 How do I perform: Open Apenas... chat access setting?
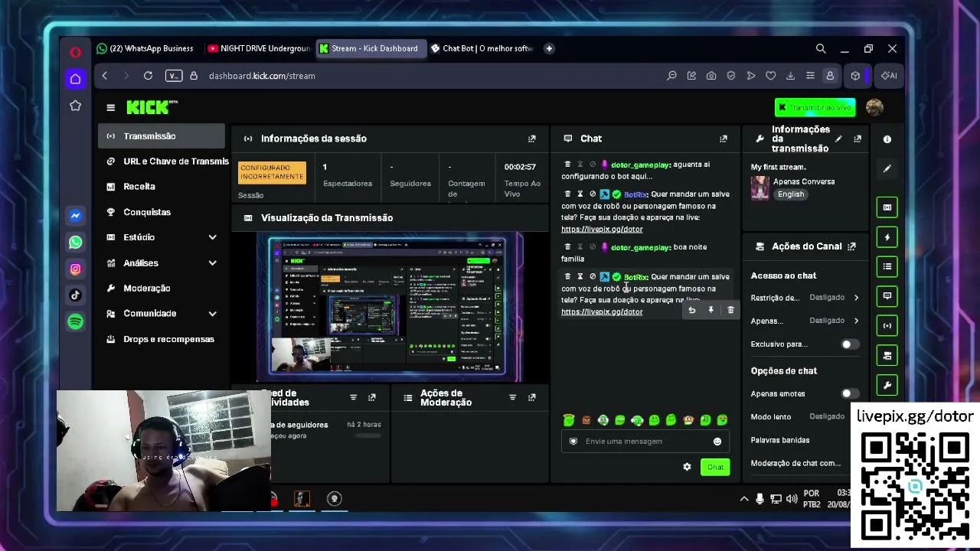[x=805, y=321]
